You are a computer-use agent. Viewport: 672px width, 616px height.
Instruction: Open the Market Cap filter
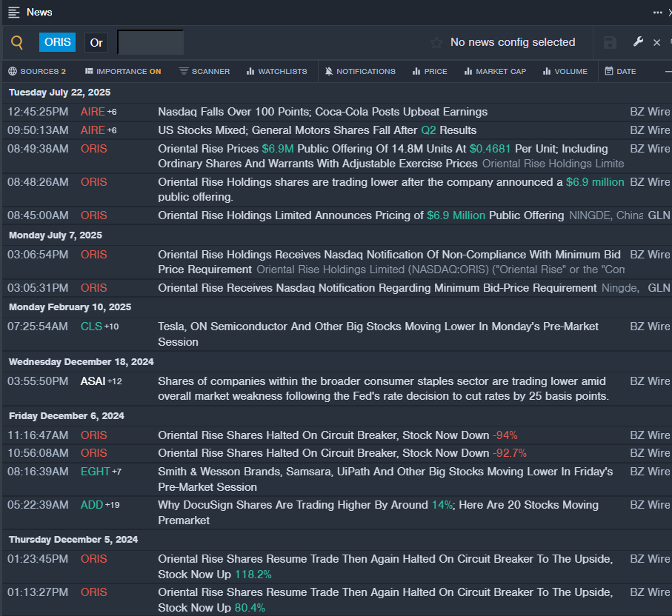(495, 72)
